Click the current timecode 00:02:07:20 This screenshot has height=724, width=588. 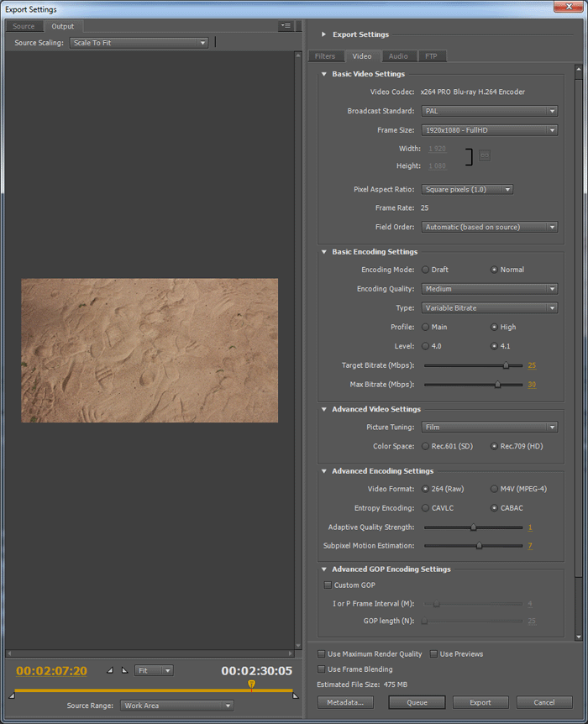pyautogui.click(x=52, y=670)
